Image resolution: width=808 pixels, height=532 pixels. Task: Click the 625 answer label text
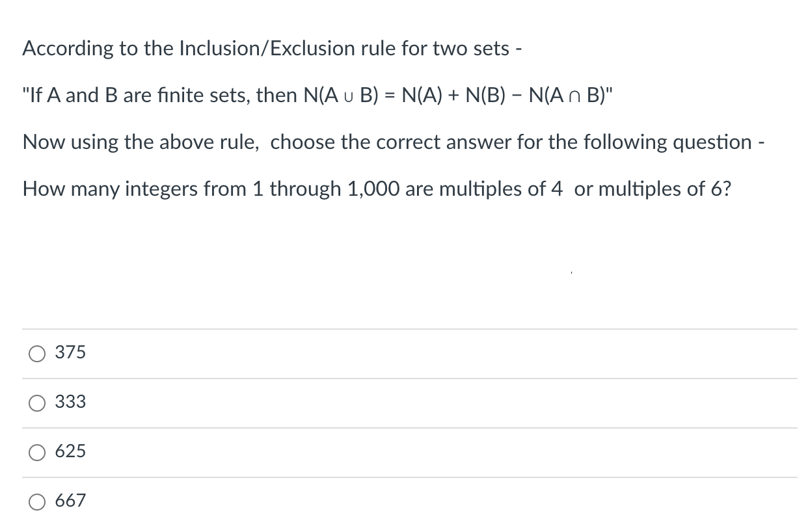click(x=70, y=451)
